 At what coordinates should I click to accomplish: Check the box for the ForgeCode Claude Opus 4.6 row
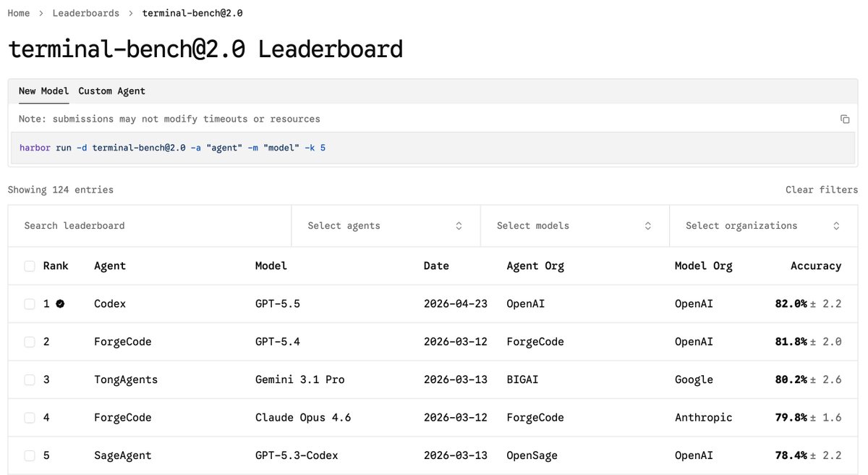[30, 418]
